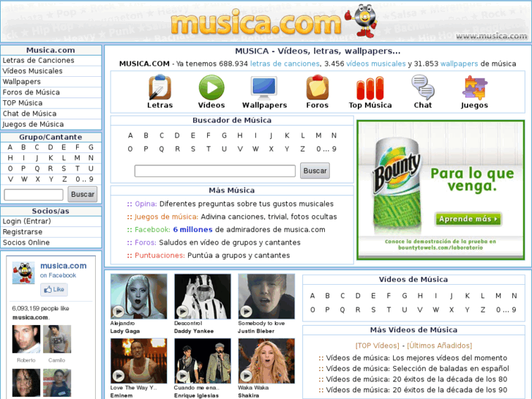Open the Foros sticky-note icon
This screenshot has width=532, height=399.
tap(318, 87)
